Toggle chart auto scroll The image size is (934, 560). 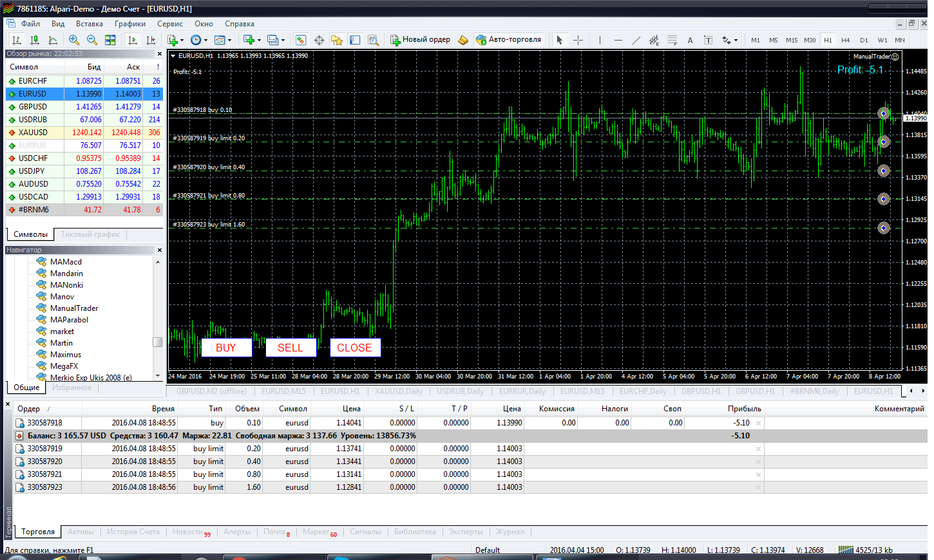pyautogui.click(x=133, y=40)
